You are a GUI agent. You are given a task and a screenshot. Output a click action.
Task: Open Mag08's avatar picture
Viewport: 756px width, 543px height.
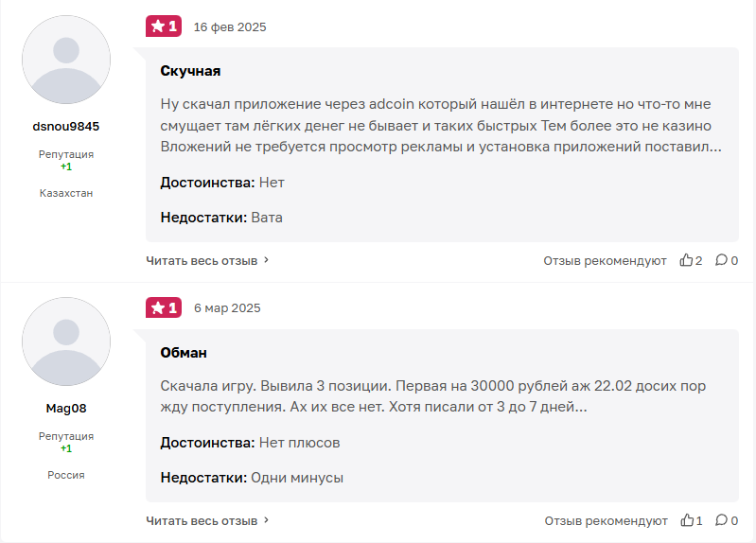coord(66,342)
